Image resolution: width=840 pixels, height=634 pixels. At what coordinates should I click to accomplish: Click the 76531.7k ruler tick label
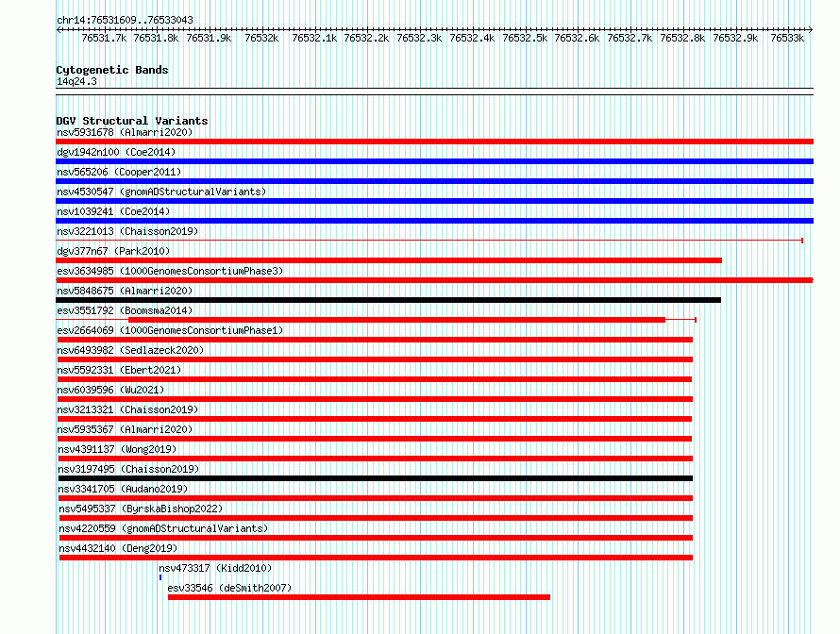point(104,38)
